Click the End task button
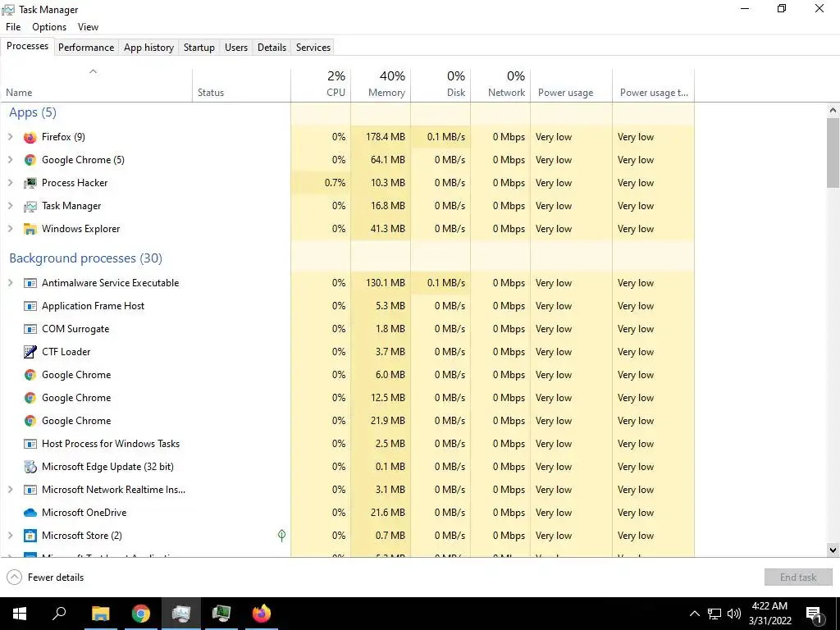840x630 pixels. (798, 577)
